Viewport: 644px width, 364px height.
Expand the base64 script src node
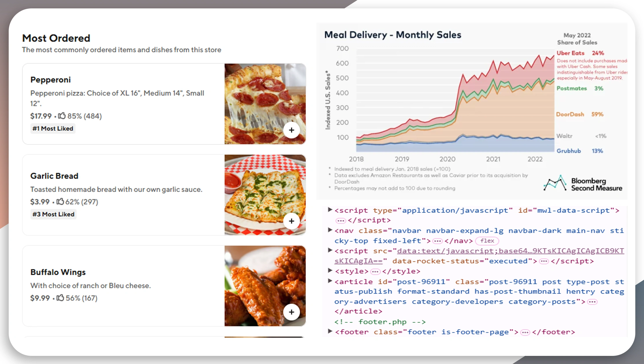[x=330, y=250]
